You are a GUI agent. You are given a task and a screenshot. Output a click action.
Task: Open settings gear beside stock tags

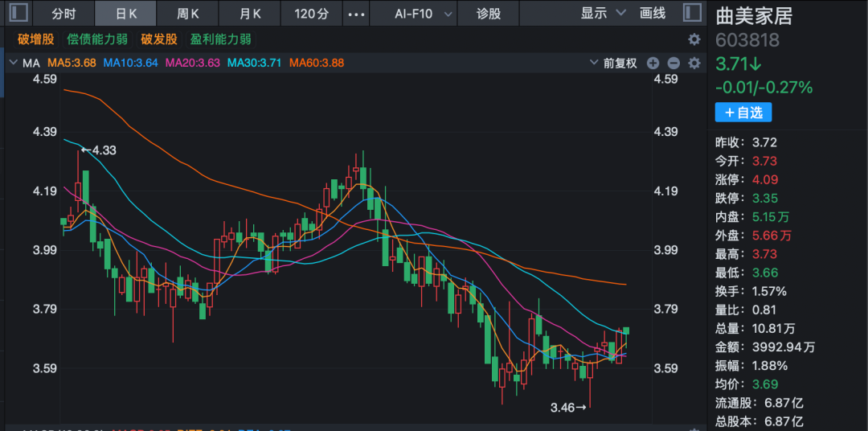[x=694, y=39]
